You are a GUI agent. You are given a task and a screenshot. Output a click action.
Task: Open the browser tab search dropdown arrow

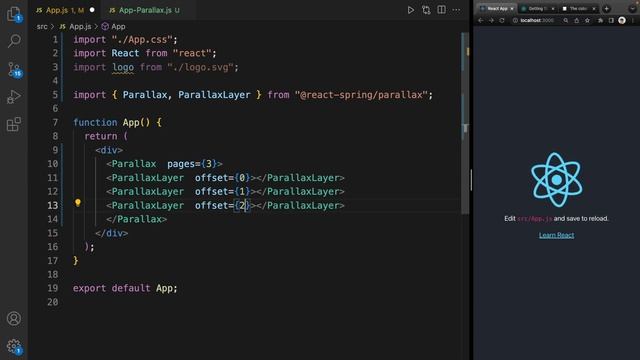click(x=632, y=9)
